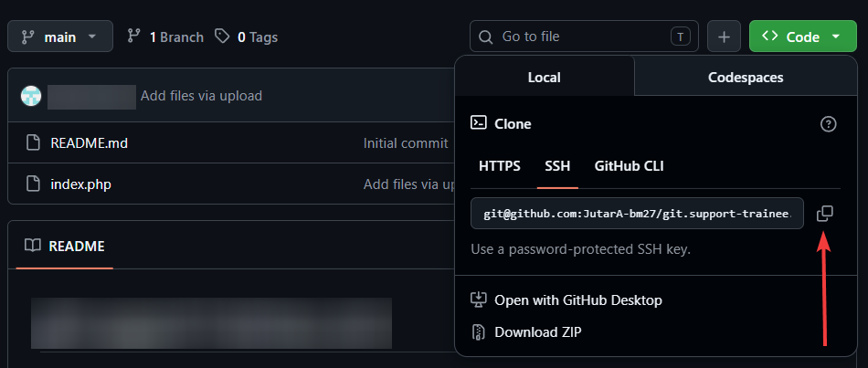Open the README.md file
This screenshot has width=868, height=368.
coord(90,142)
